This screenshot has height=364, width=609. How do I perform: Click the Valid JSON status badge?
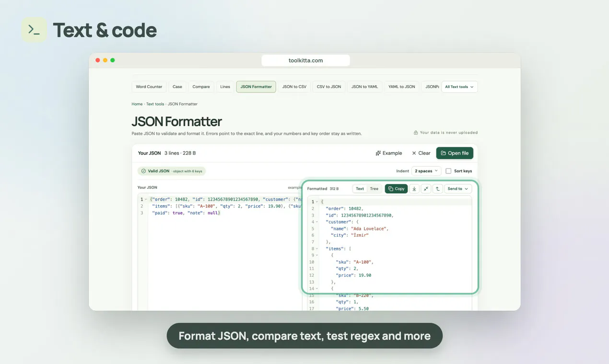(172, 171)
